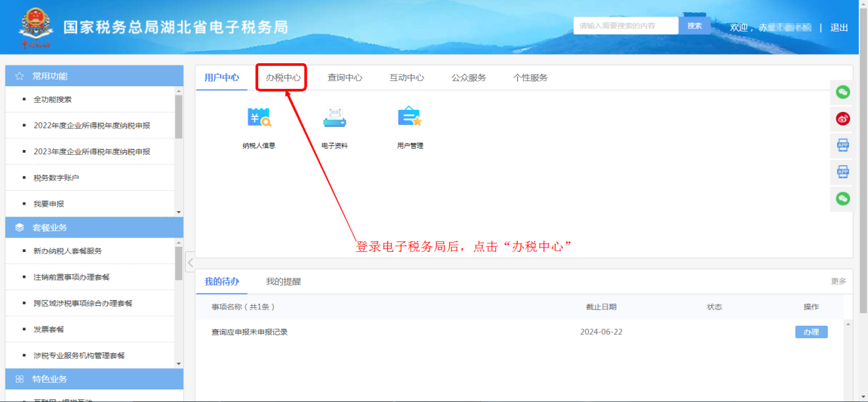Viewport: 868px width, 402px height.
Task: Click down arrow of 常用功能 list scrollbar
Action: coord(178,212)
